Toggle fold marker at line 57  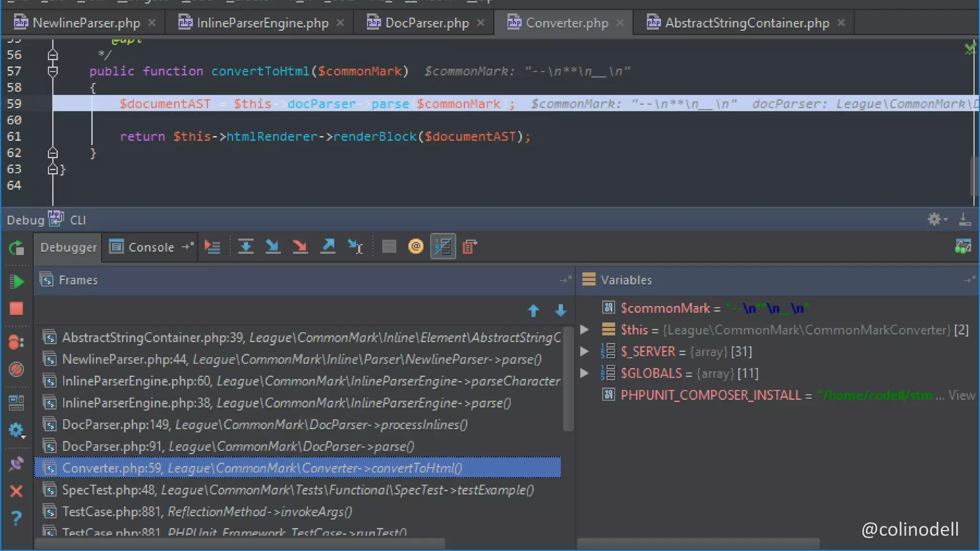[53, 71]
